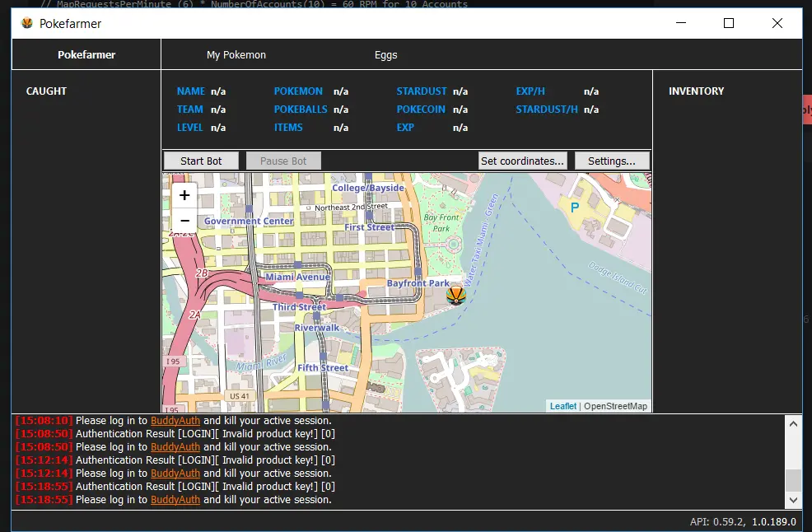812x532 pixels.
Task: Click the STARDUST/H stat label
Action: pos(546,110)
